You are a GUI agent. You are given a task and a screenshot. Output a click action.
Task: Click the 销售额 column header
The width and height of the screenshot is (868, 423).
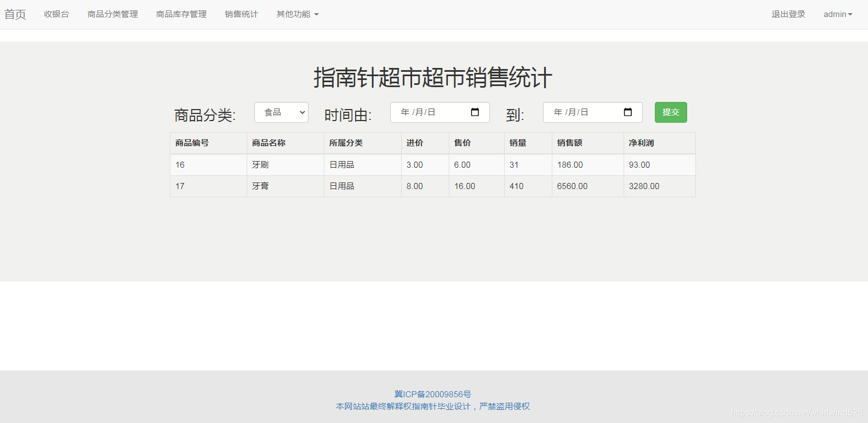click(588, 143)
